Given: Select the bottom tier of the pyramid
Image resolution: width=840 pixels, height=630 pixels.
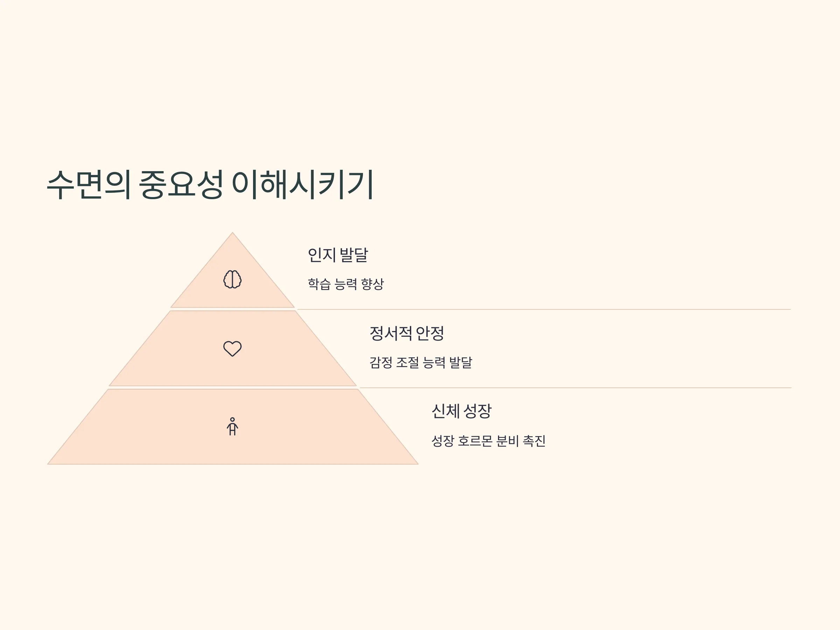Looking at the screenshot, I should tap(232, 427).
